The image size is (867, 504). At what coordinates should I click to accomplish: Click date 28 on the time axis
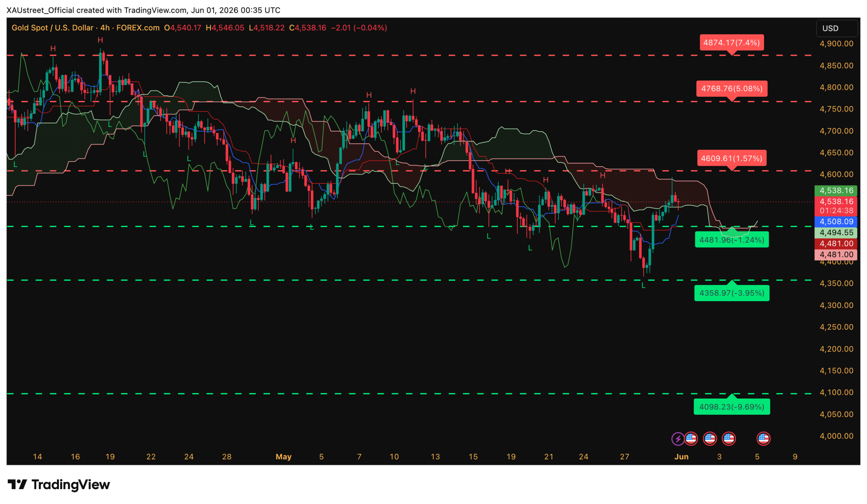click(x=227, y=457)
